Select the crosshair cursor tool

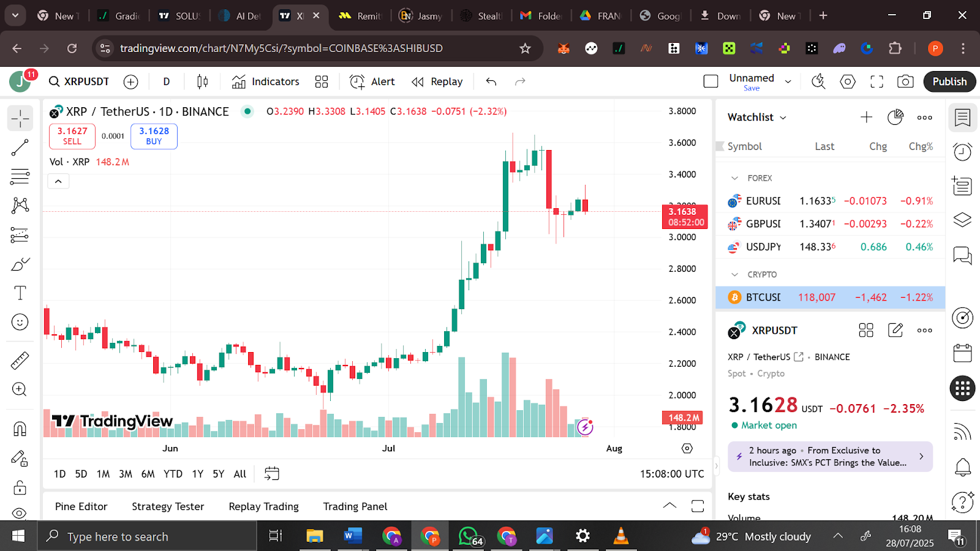[20, 118]
